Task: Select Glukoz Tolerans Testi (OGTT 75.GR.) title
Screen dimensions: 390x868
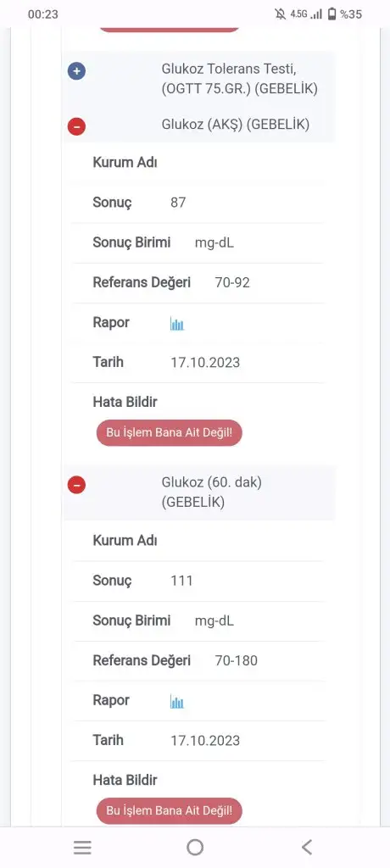Action: (239, 79)
